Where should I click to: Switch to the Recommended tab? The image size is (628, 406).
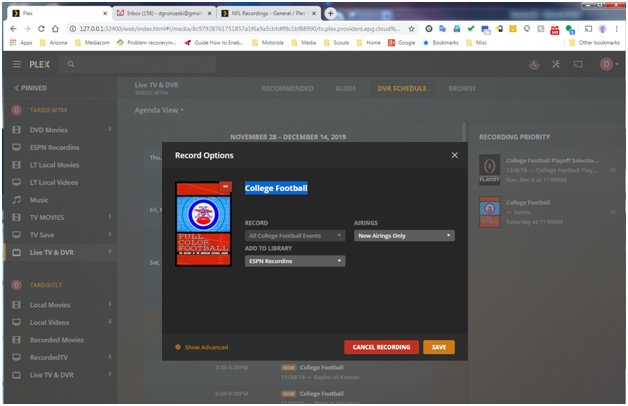pyautogui.click(x=288, y=88)
